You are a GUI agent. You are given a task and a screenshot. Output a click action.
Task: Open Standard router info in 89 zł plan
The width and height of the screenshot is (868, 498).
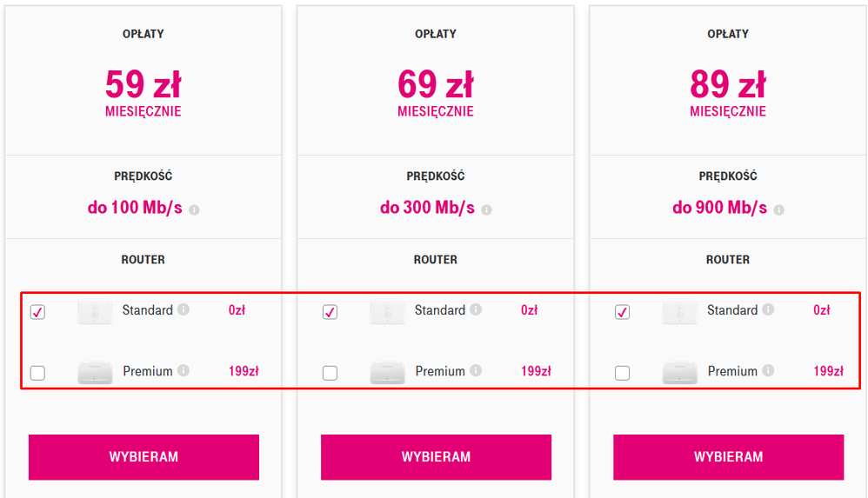click(767, 309)
